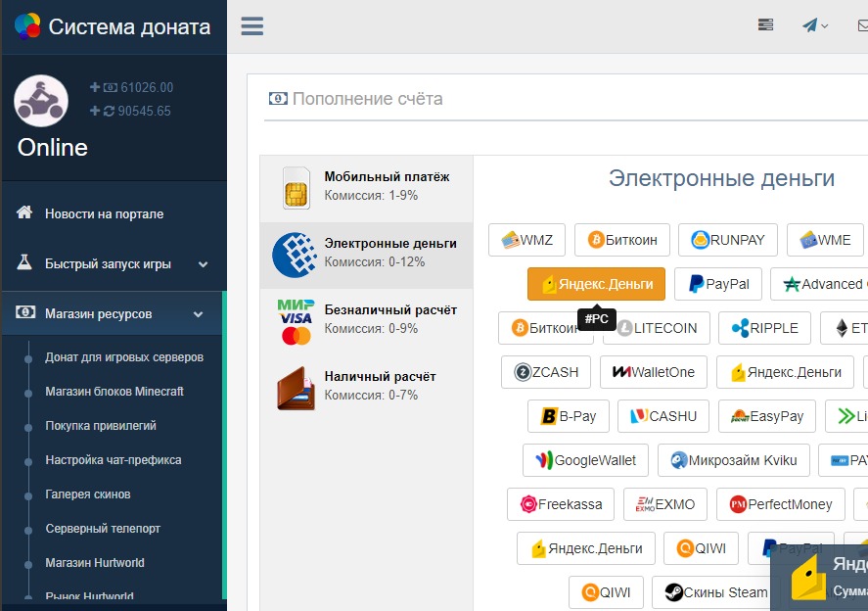Viewport: 868px width, 611px height.
Task: Click the flask icon for Быстрый запуск игры
Action: coord(25,263)
